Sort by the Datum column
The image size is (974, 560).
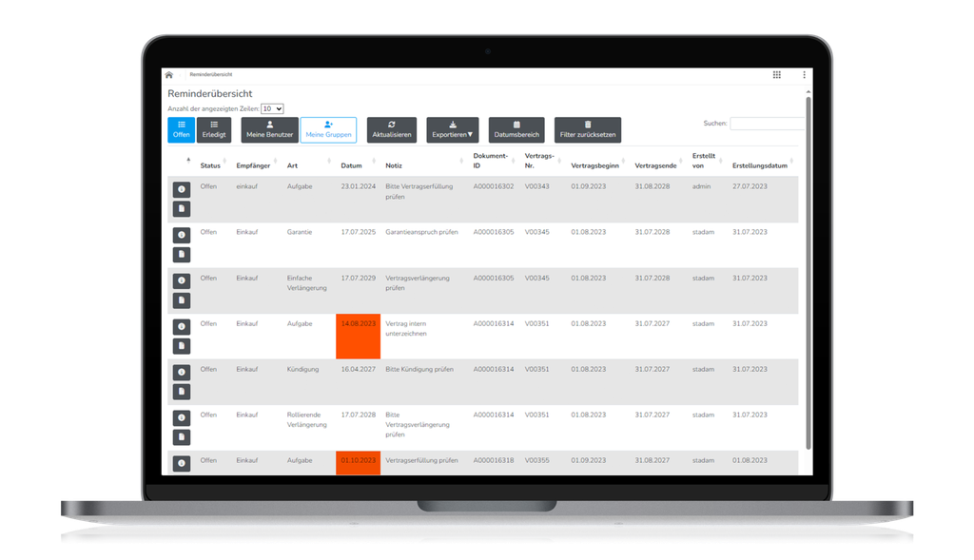351,165
